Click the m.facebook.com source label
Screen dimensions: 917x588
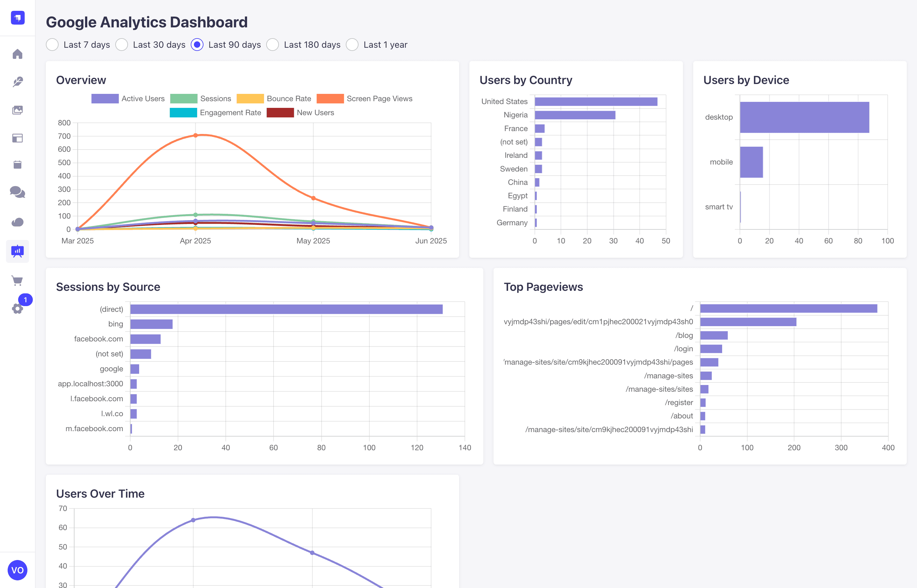coord(94,428)
